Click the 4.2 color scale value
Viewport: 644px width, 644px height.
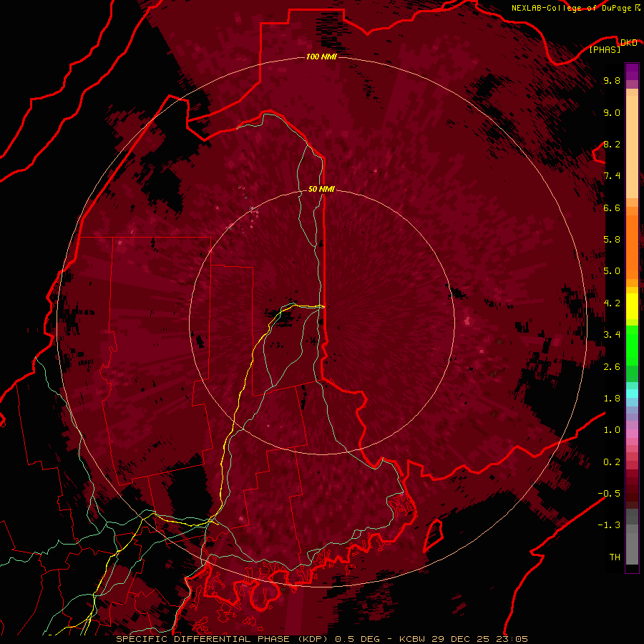tap(612, 303)
